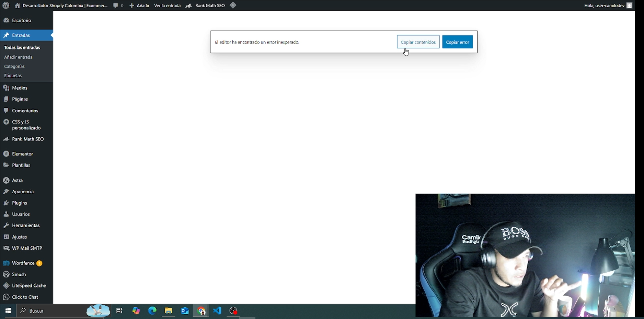Click the Páginas icon in sidebar
This screenshot has height=319, width=644.
(6, 99)
